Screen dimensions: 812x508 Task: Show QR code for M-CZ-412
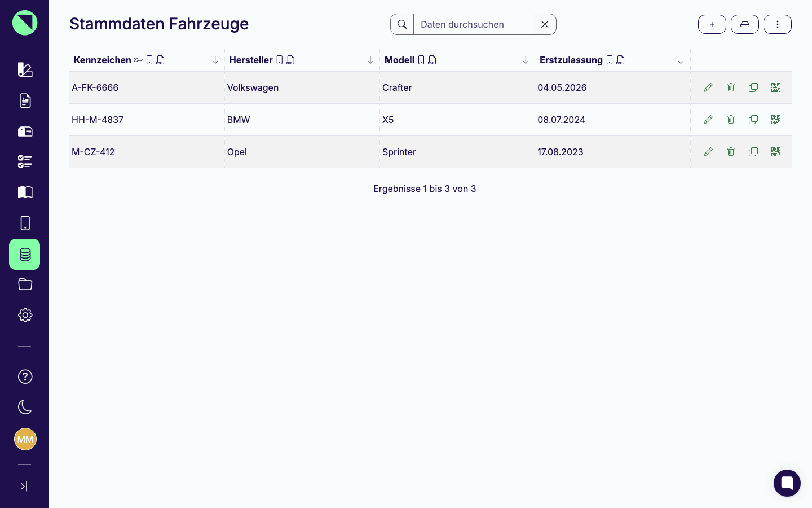776,152
